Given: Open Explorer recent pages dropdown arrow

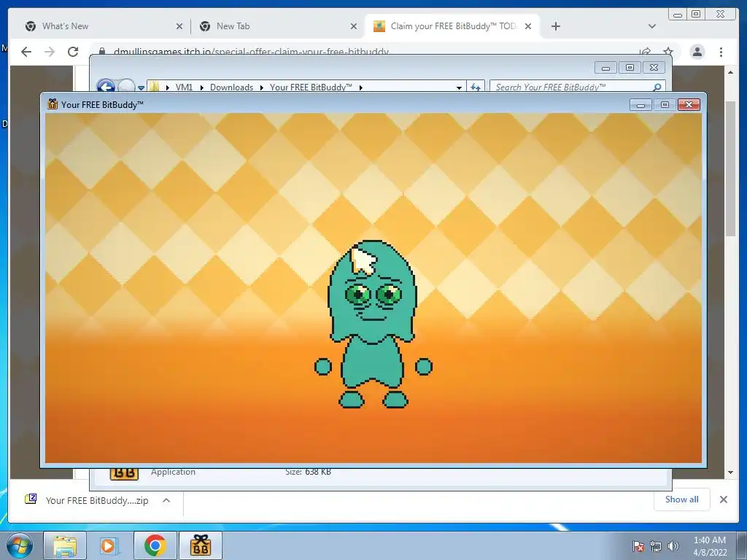Looking at the screenshot, I should [141, 87].
